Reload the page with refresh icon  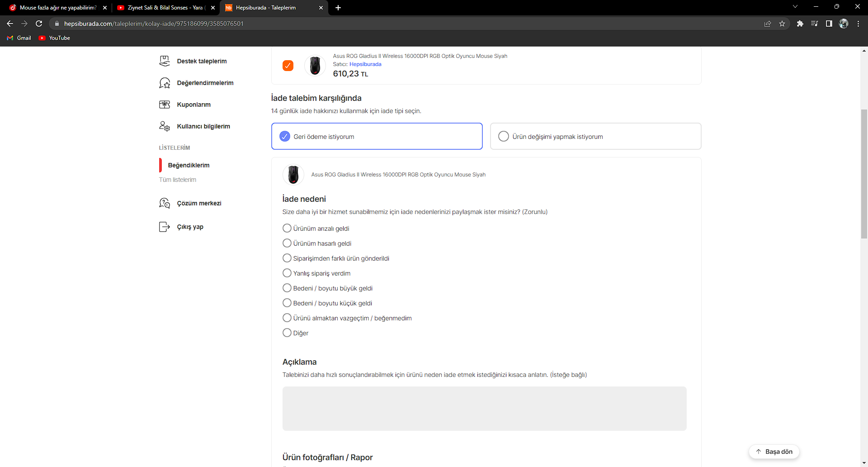click(x=39, y=24)
